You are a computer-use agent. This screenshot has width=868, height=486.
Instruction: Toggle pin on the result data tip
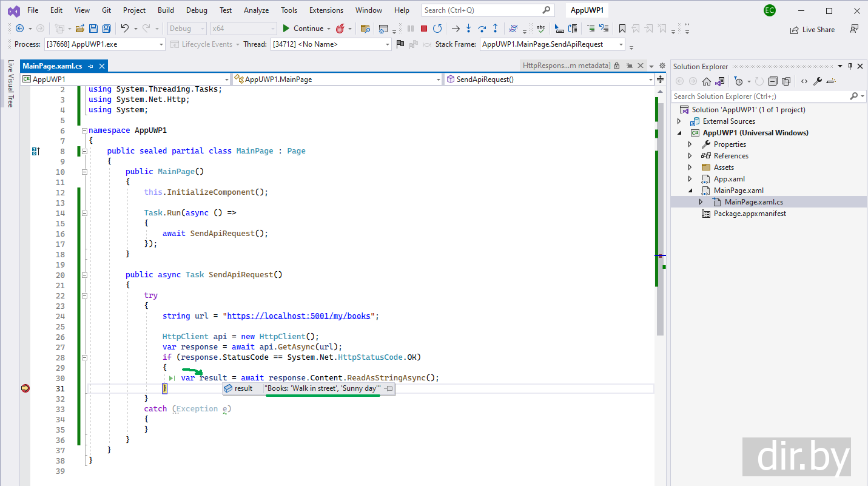389,388
